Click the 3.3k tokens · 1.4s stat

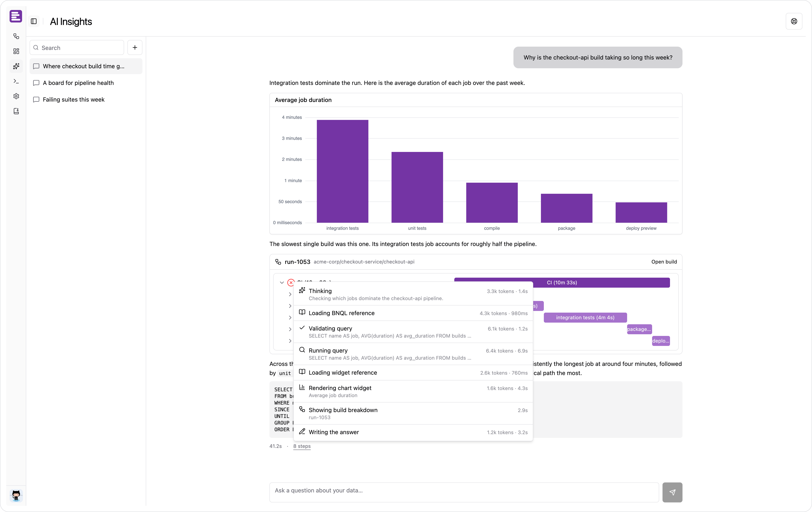(507, 291)
